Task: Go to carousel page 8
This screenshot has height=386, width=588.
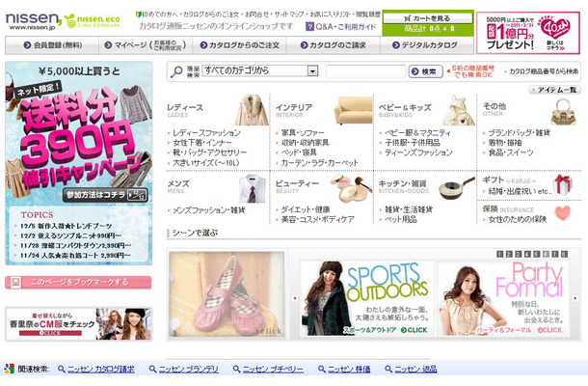Action: pos(564,254)
